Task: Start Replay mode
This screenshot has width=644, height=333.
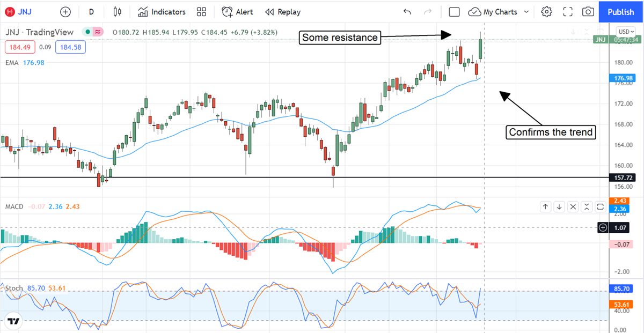Action: [283, 12]
